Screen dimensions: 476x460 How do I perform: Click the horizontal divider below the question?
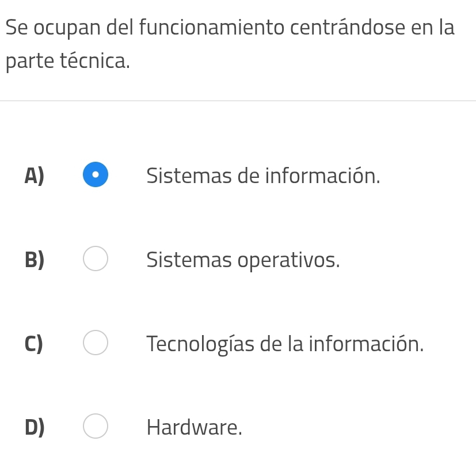(x=238, y=101)
